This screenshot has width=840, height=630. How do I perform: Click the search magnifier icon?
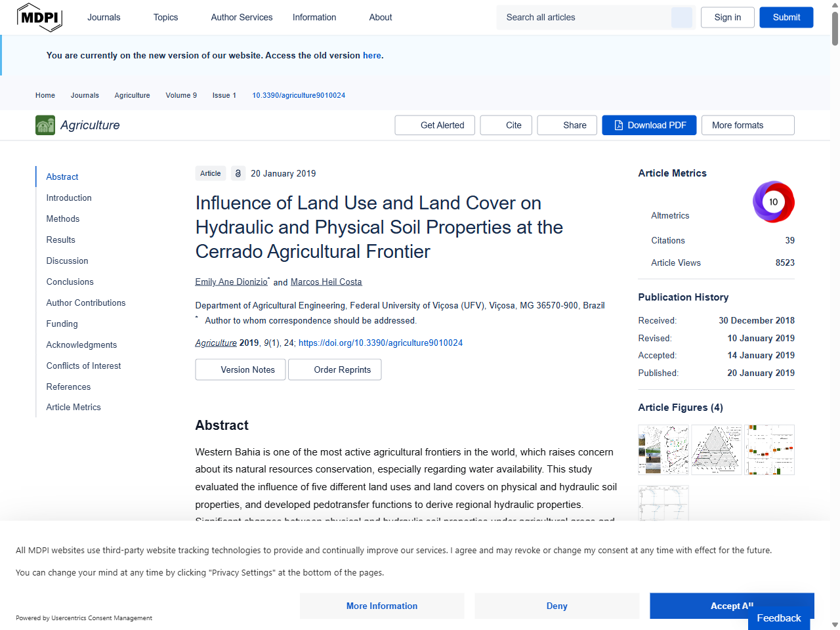point(681,17)
